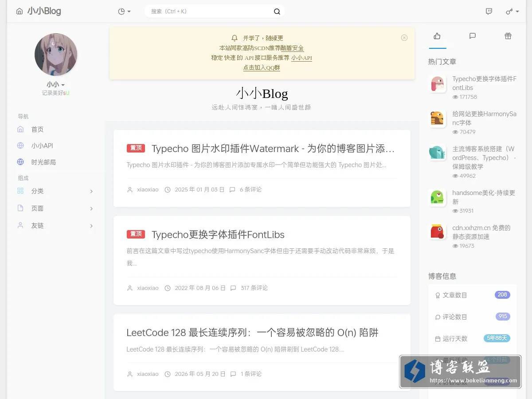The height and width of the screenshot is (399, 532).
Task: Click 置顶 badge on Watermark post
Action: click(x=136, y=148)
